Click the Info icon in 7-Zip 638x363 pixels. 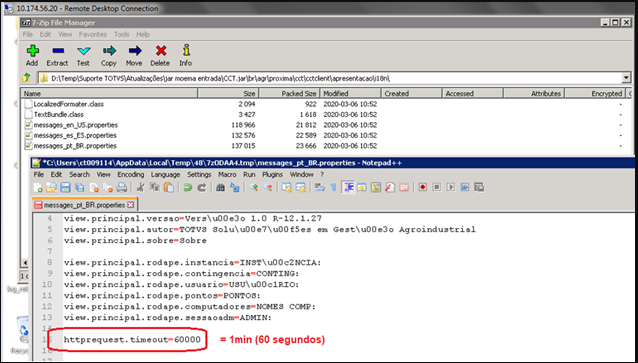pos(186,55)
